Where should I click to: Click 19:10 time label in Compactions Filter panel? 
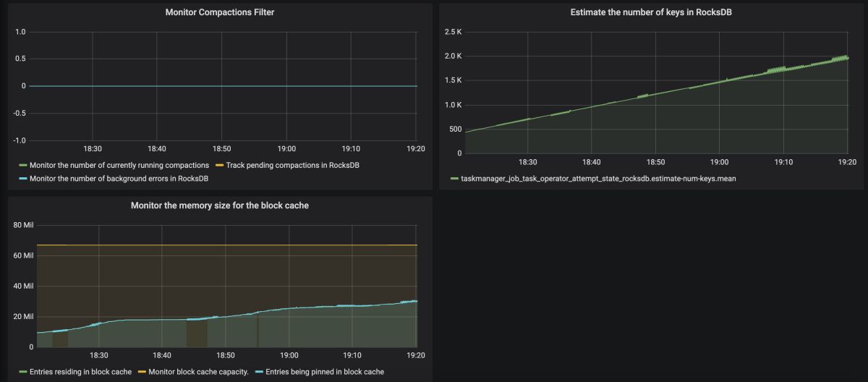click(x=352, y=148)
